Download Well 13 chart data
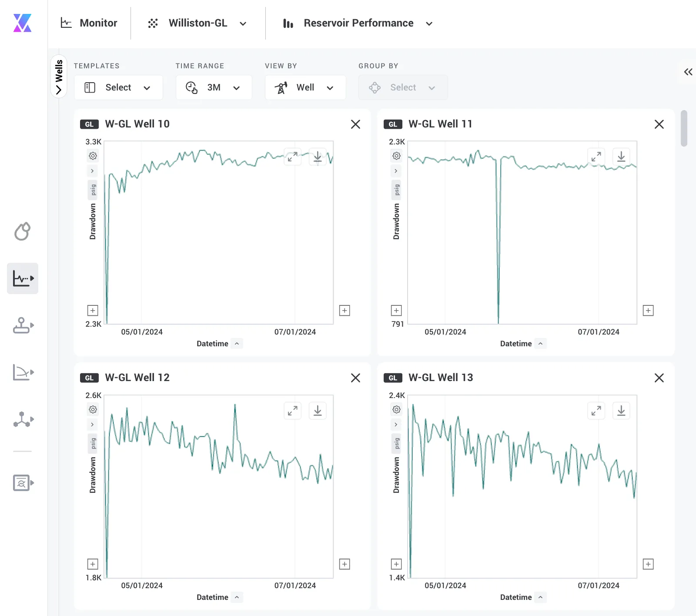Viewport: 696px width, 616px height. click(621, 410)
